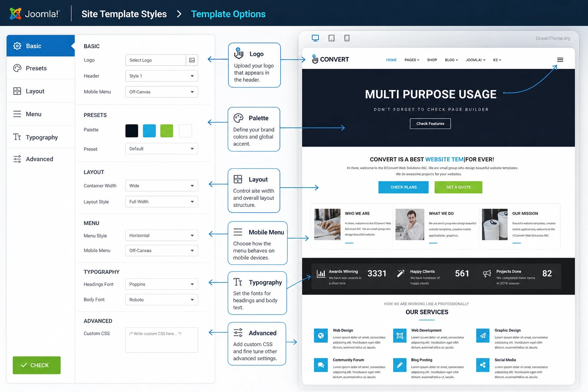Click the Web Development frame icon
The image size is (588, 392).
400,336
